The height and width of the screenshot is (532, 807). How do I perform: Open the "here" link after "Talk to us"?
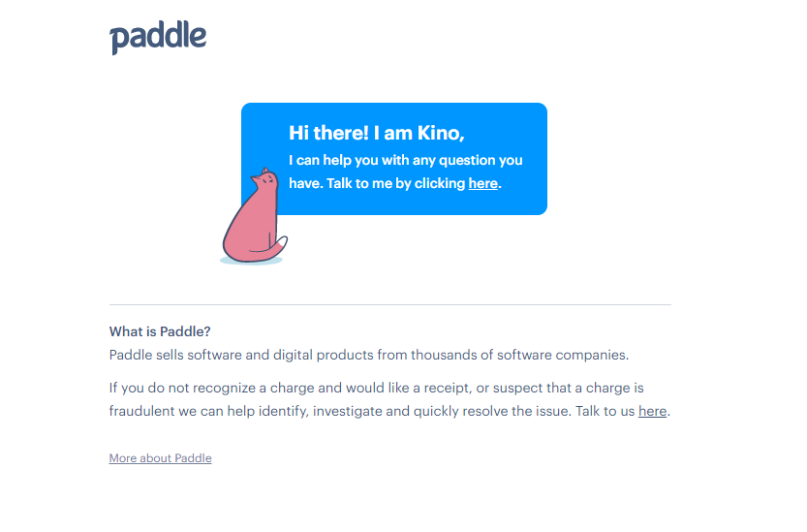pos(652,411)
